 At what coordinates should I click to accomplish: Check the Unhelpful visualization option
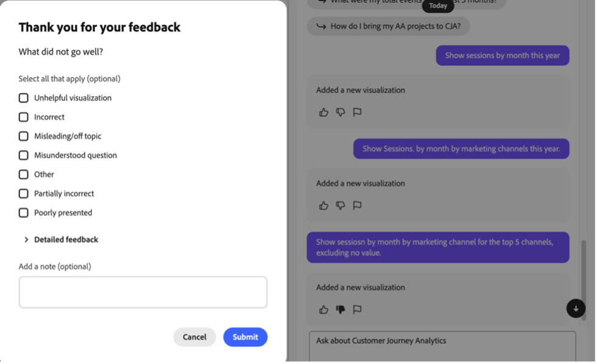click(24, 98)
